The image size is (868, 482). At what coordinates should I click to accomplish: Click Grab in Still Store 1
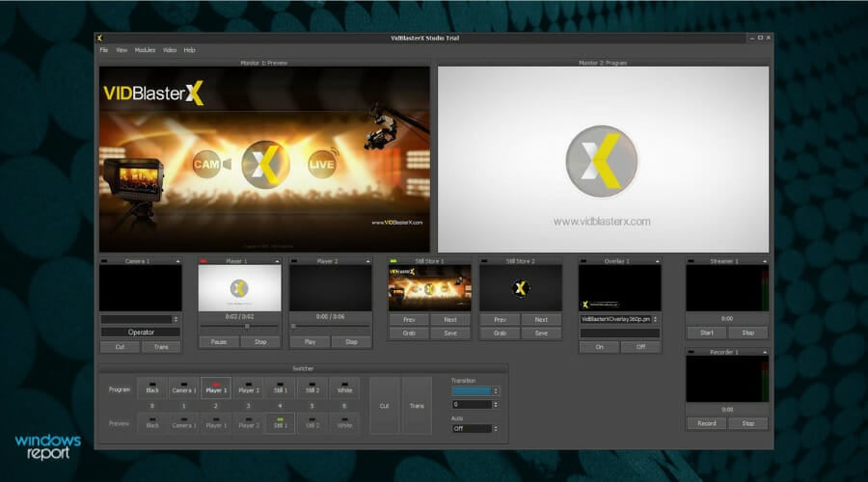[409, 334]
